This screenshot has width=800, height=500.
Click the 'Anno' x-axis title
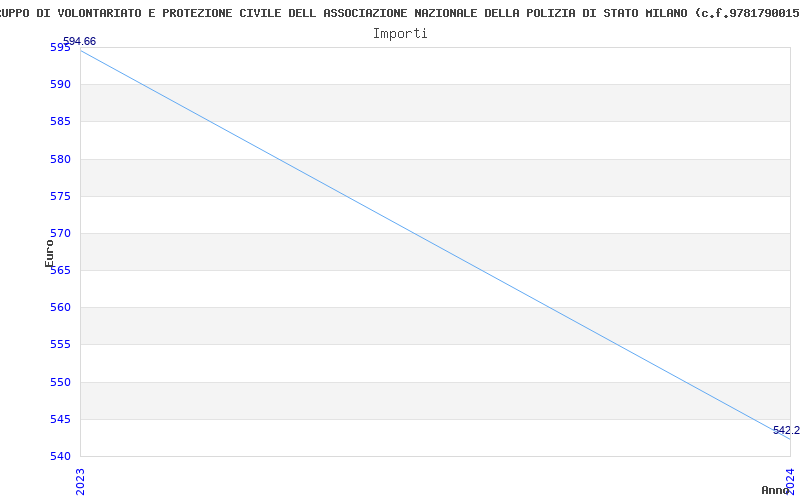(776, 490)
